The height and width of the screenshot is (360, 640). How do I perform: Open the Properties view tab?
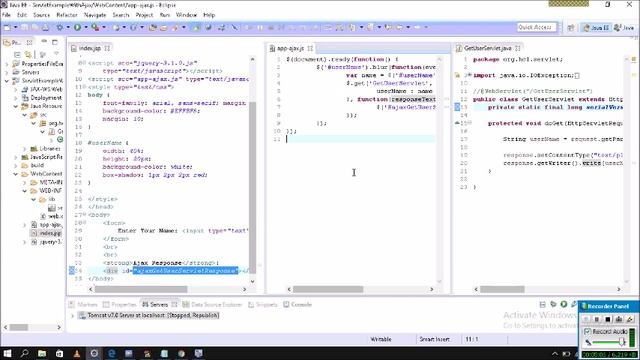coord(120,304)
